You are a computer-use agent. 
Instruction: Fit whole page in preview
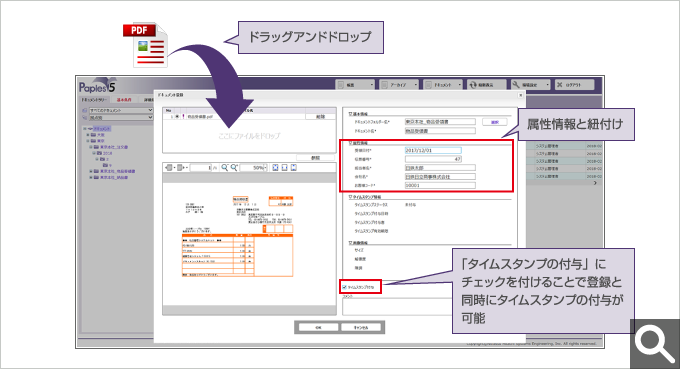pos(275,167)
